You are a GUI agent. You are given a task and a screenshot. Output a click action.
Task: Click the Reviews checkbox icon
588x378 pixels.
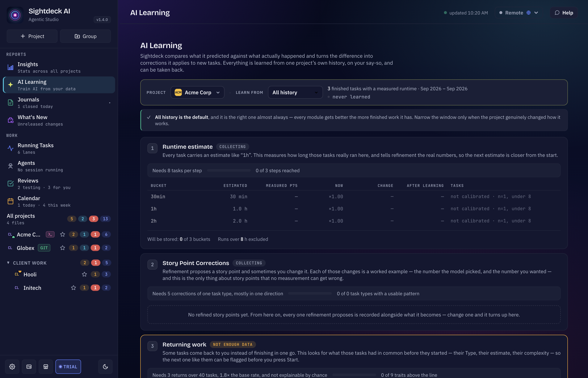coord(10,184)
